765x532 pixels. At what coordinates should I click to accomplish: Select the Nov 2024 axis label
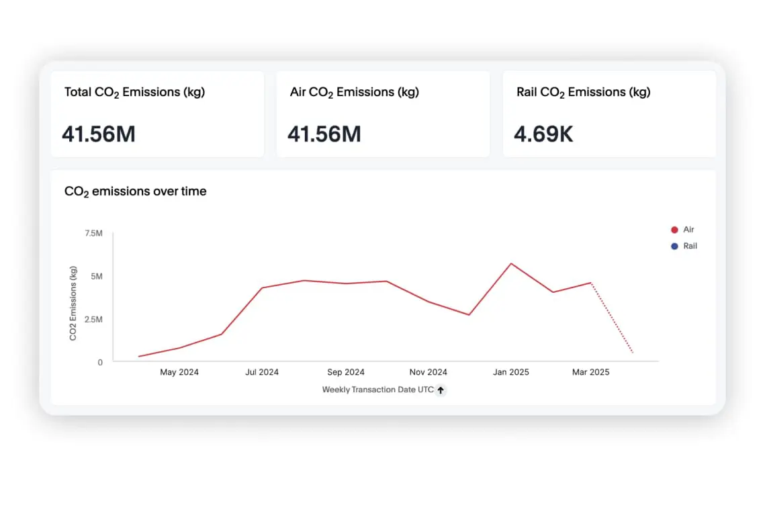pyautogui.click(x=428, y=372)
